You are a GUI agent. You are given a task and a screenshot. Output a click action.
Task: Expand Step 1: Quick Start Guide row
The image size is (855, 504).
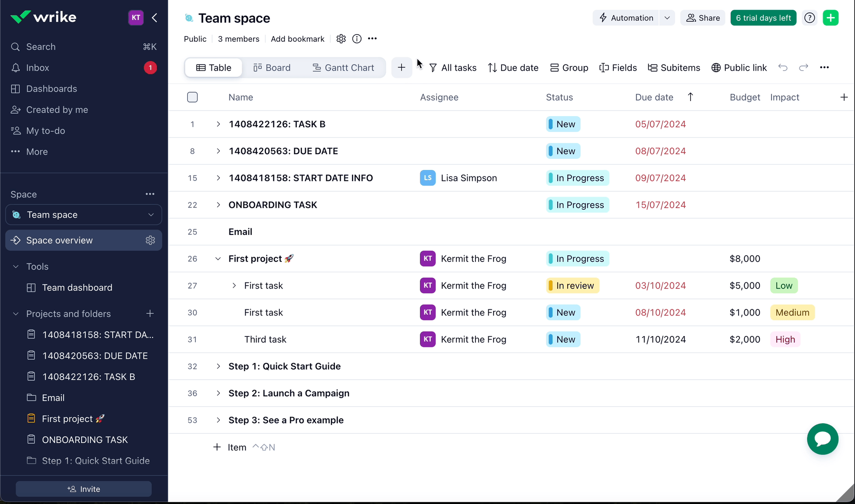coord(218,366)
